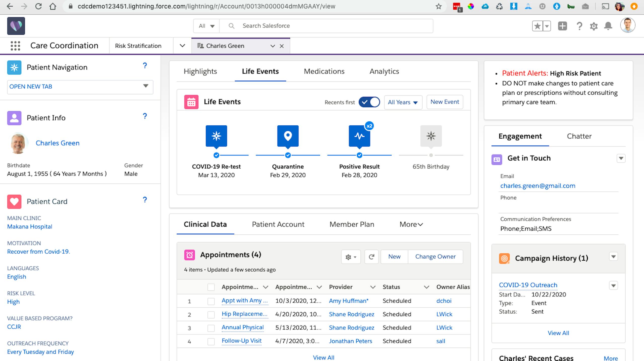
Task: Click New in Appointments
Action: click(x=394, y=257)
